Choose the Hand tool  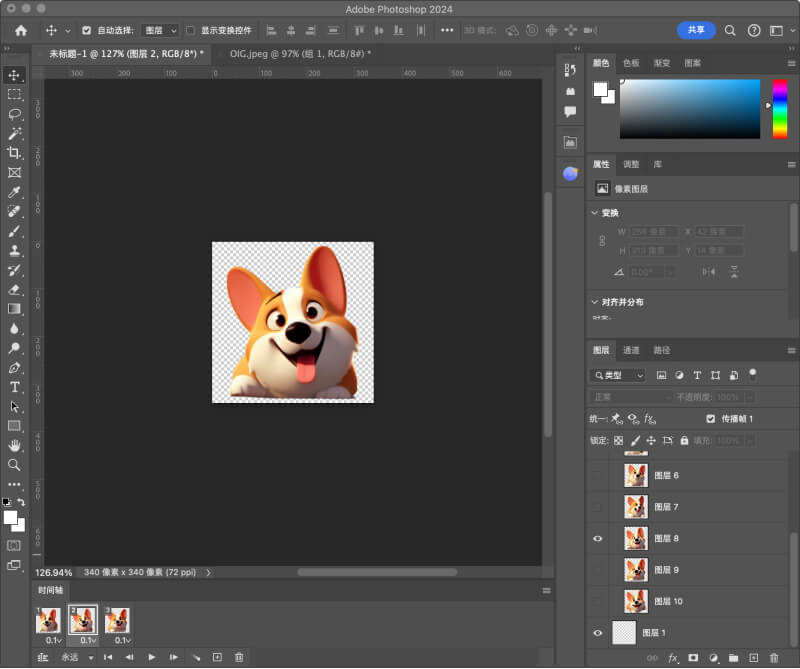(14, 445)
